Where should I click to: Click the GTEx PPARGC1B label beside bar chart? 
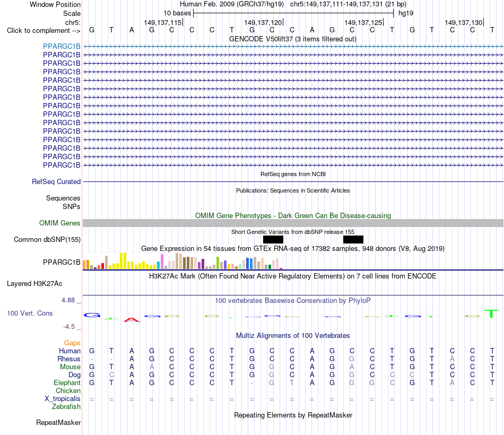(x=62, y=263)
